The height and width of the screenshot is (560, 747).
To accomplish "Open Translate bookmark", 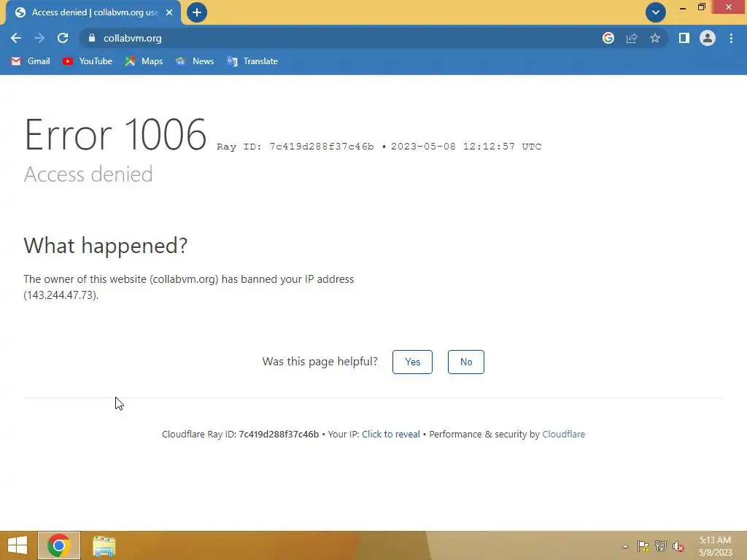I will (x=252, y=61).
